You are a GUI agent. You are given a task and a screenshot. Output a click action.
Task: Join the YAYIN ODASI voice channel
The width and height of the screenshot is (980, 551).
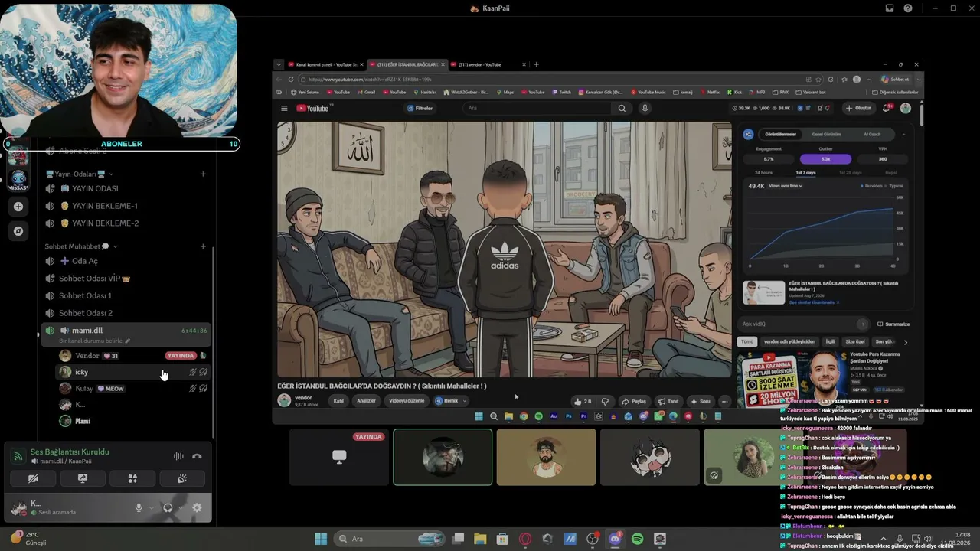click(x=126, y=188)
